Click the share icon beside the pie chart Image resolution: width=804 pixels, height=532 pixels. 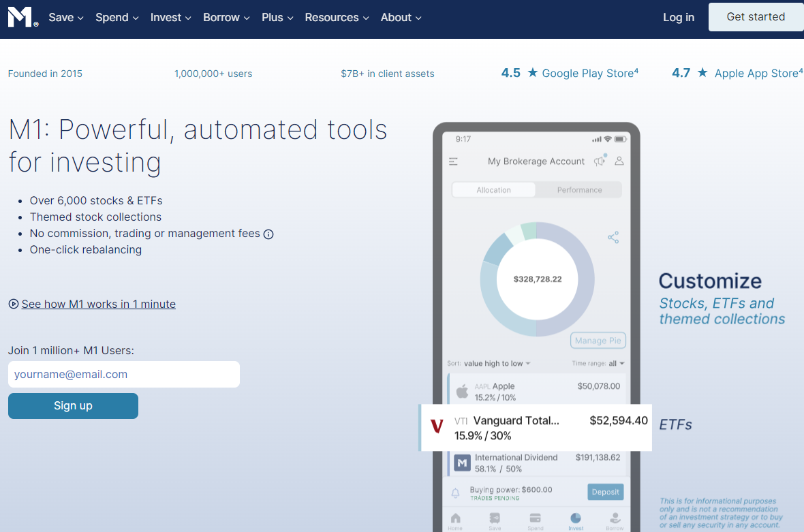click(x=613, y=237)
